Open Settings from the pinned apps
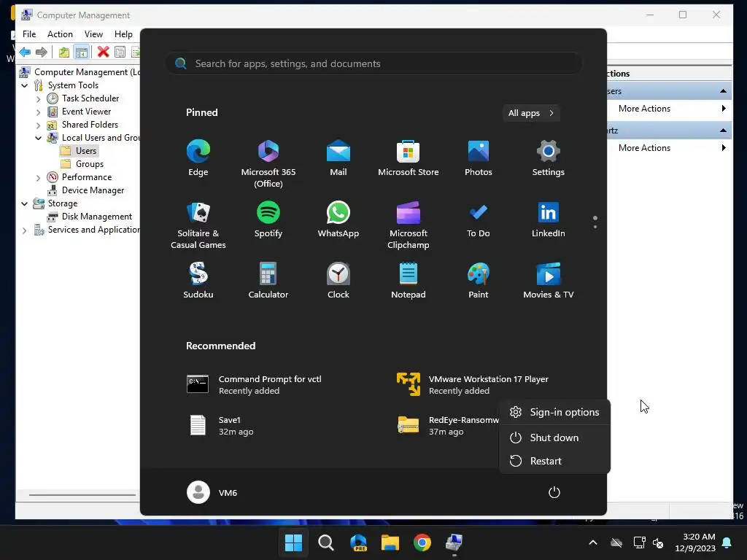Viewport: 747px width, 560px height. [x=549, y=158]
